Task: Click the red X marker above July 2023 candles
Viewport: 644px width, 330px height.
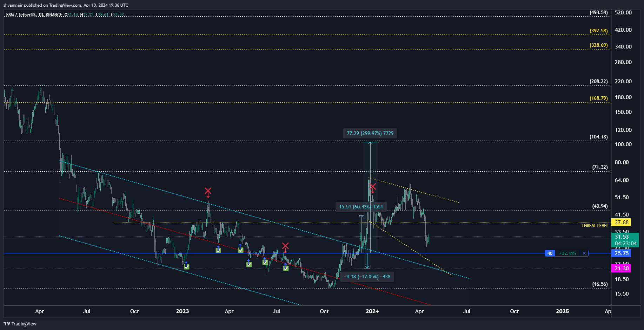Action: point(285,246)
